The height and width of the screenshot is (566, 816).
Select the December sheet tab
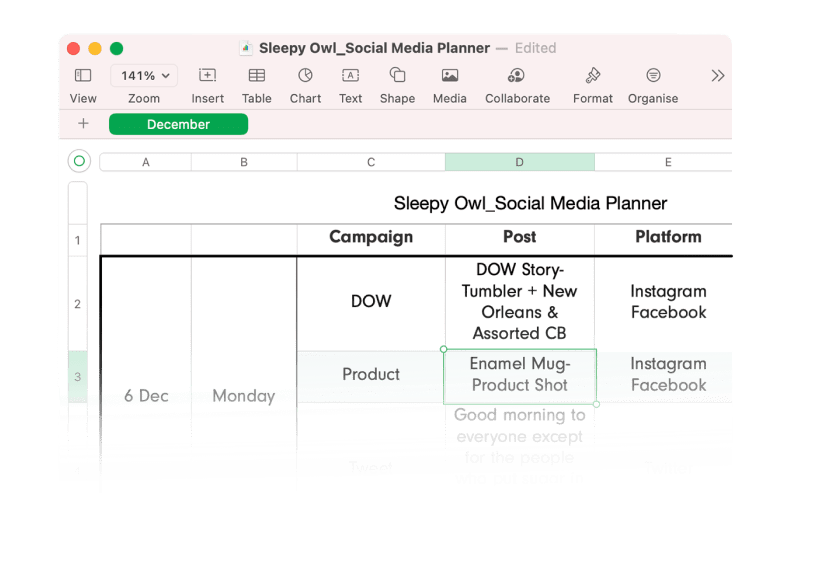click(178, 125)
